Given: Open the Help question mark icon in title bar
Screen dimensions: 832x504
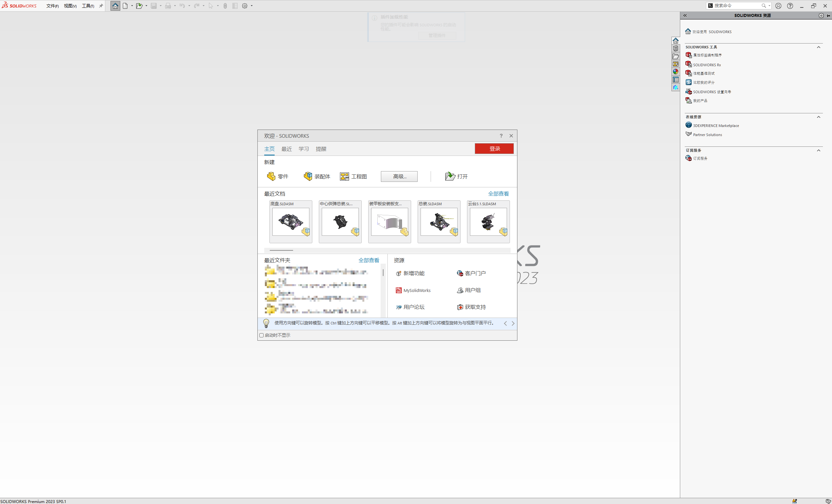Looking at the screenshot, I should (790, 6).
